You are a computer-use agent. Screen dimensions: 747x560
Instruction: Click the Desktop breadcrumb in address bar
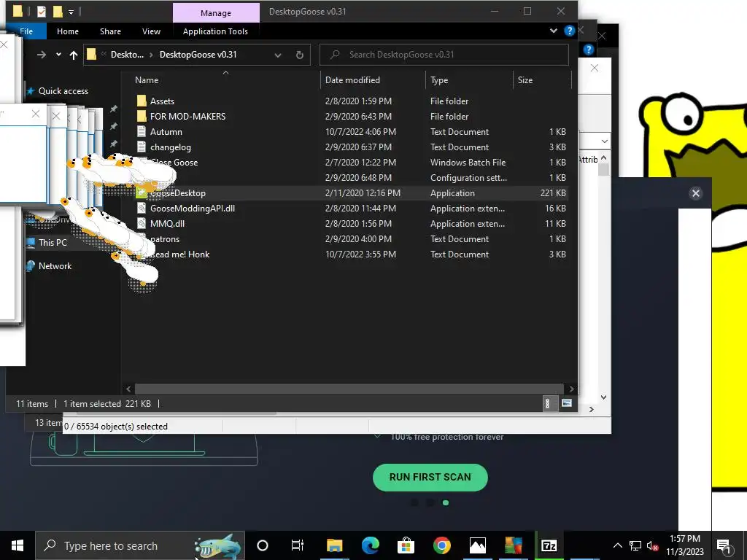click(x=127, y=55)
